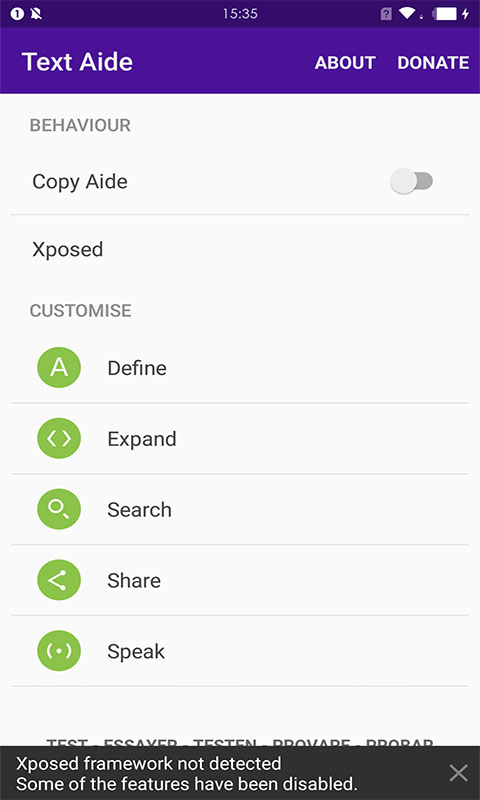
Task: Open the ABOUT page
Action: click(345, 62)
